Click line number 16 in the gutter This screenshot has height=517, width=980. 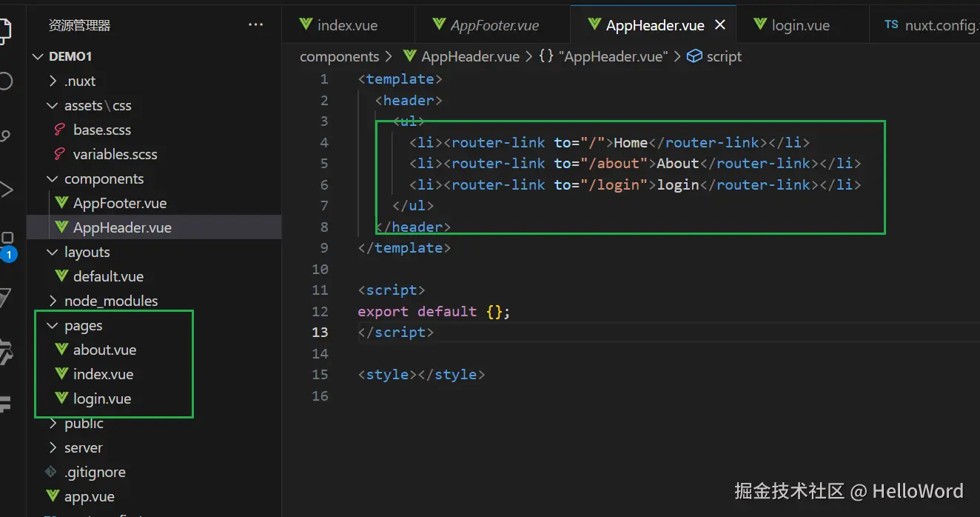click(320, 396)
